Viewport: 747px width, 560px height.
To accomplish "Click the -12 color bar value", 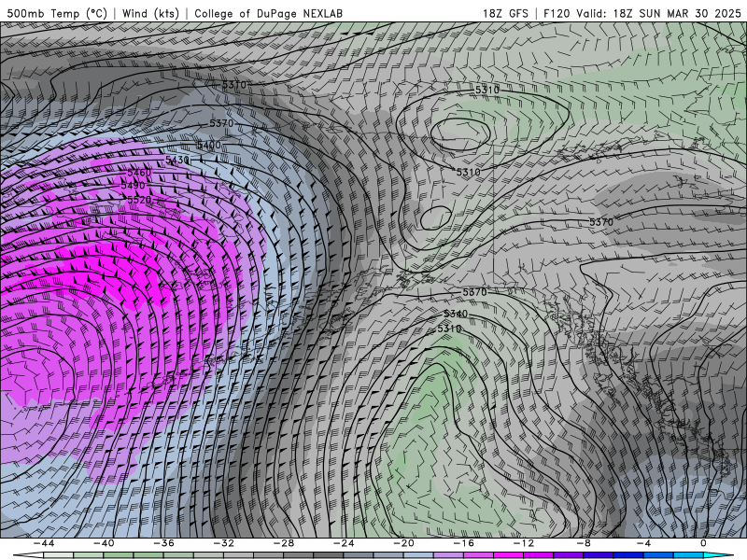I will coord(524,543).
